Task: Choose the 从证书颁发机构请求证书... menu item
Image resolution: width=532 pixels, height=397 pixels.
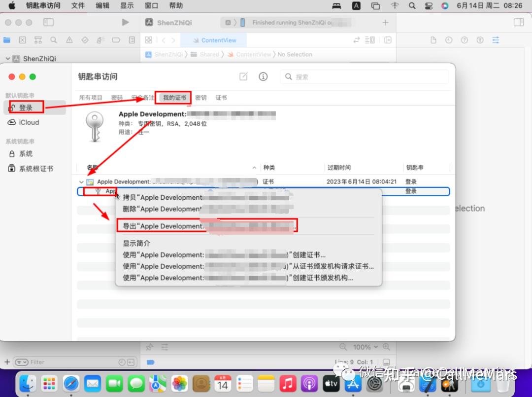Action: coord(248,266)
